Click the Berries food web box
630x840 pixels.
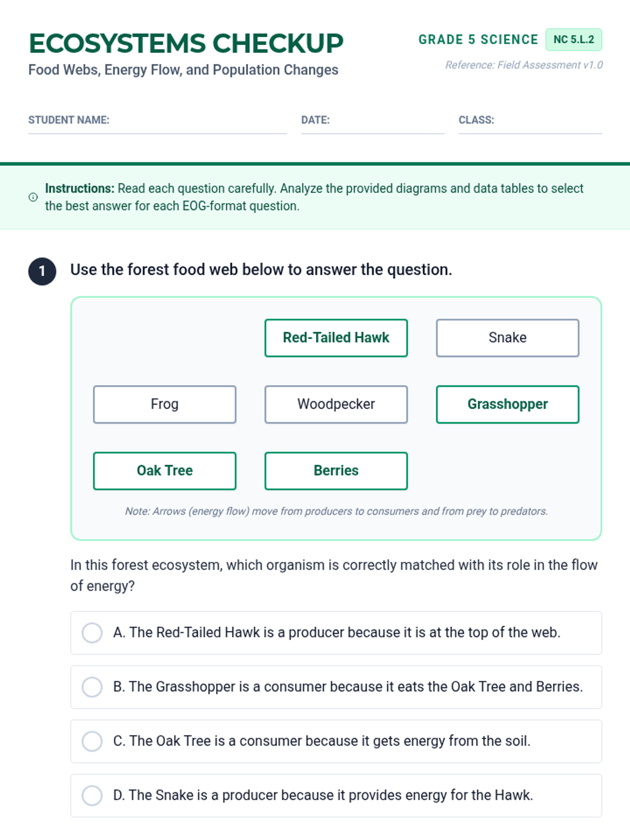click(336, 471)
